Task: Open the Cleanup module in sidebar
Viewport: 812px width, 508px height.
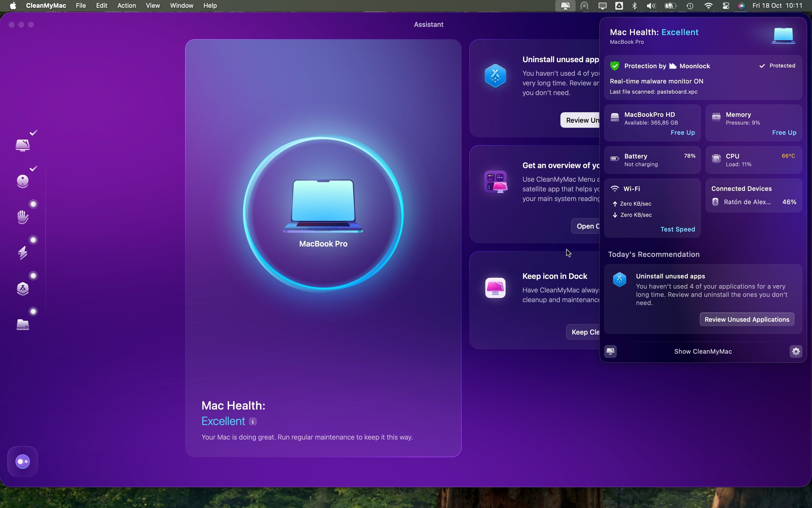Action: coord(23,181)
